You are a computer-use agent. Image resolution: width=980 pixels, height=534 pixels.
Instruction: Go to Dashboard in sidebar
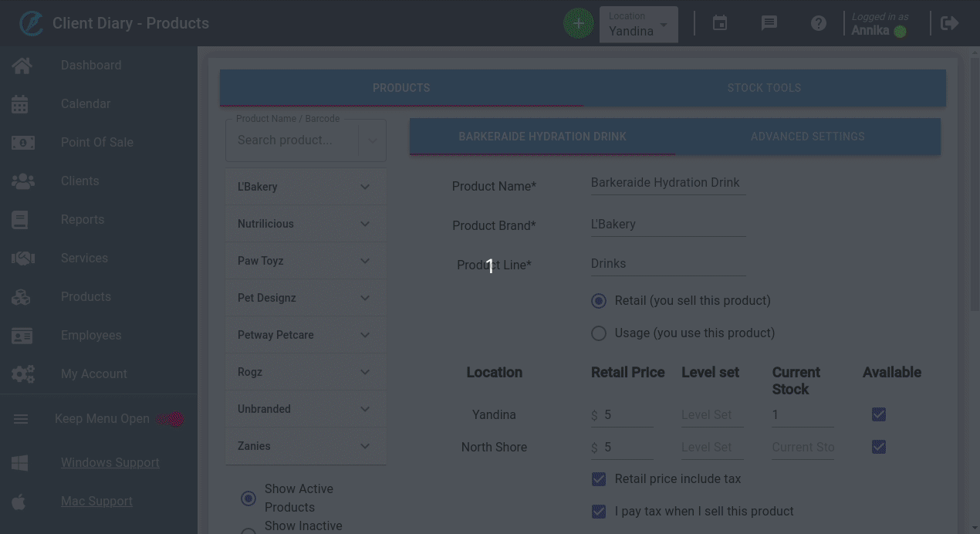pyautogui.click(x=91, y=66)
